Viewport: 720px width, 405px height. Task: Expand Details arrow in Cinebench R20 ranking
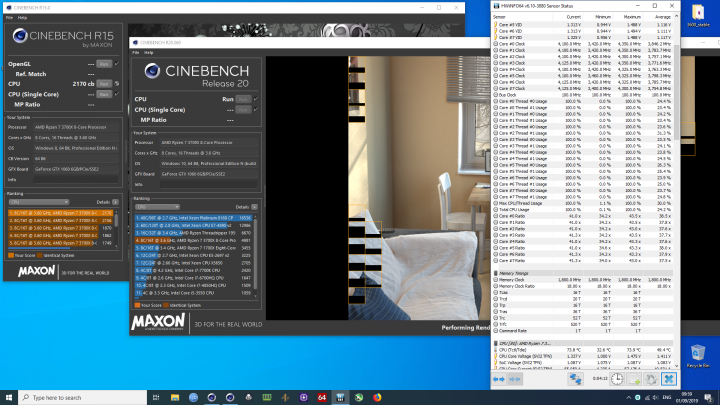tap(254, 207)
